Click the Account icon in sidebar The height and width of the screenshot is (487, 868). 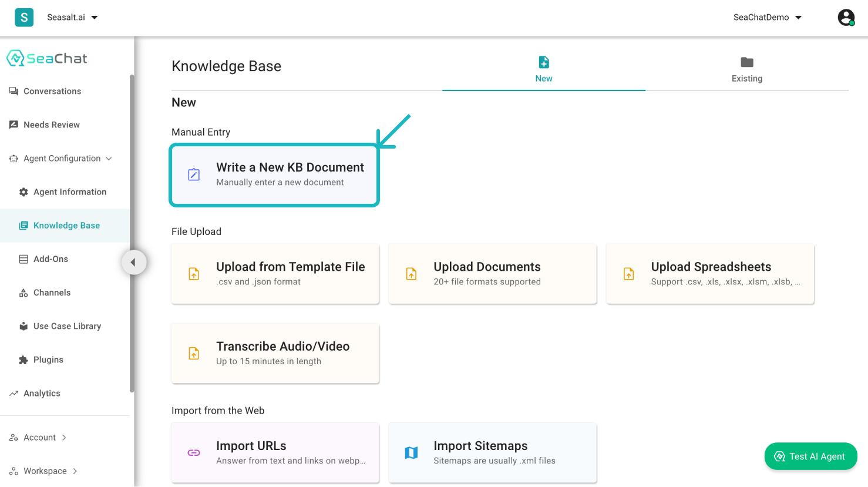[x=14, y=438]
